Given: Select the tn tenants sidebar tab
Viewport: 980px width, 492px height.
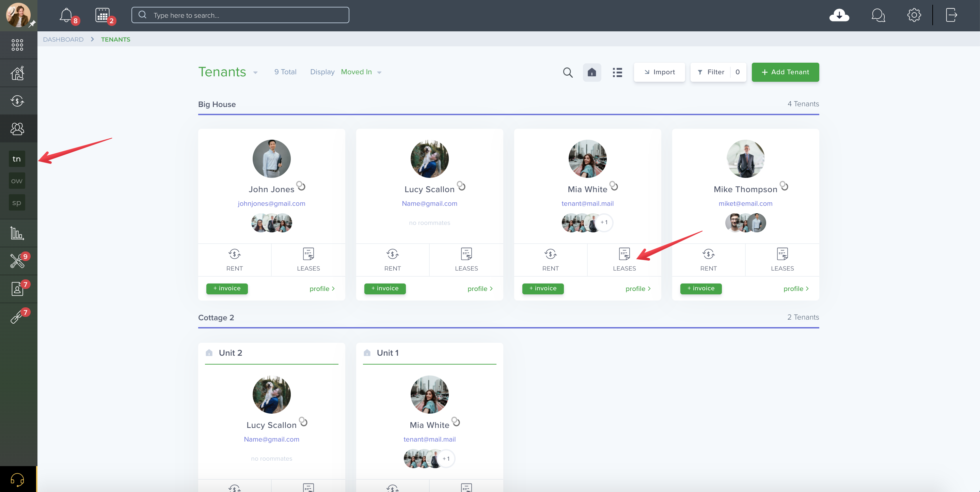Looking at the screenshot, I should click(x=17, y=159).
